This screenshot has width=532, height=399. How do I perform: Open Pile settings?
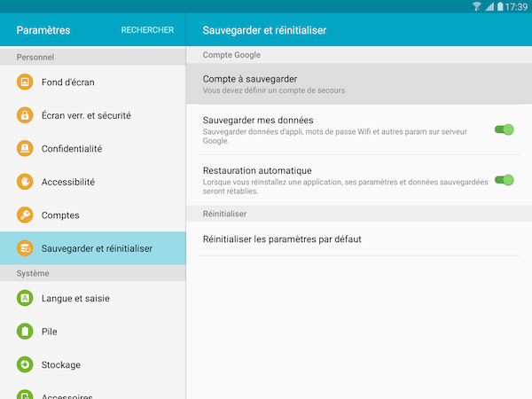coord(93,331)
